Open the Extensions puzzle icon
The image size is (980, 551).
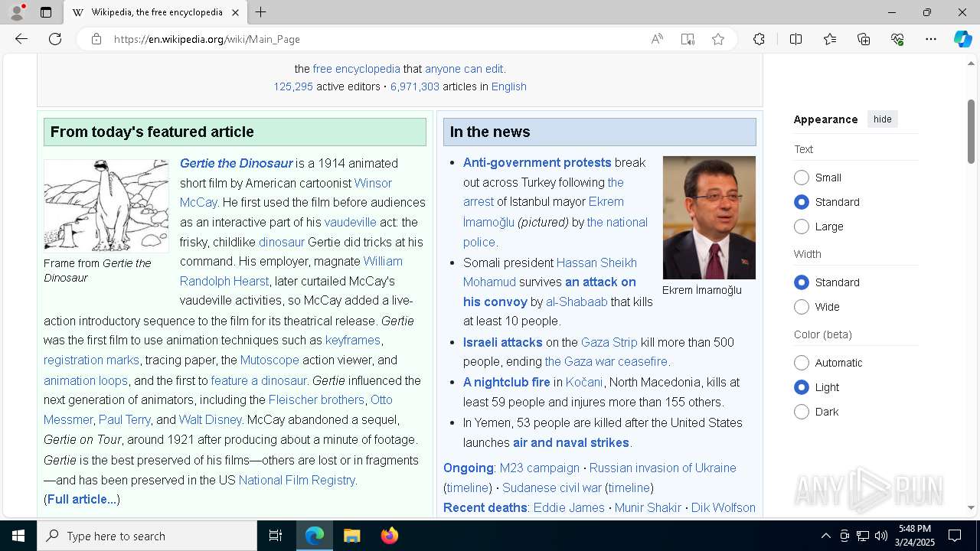tap(759, 39)
